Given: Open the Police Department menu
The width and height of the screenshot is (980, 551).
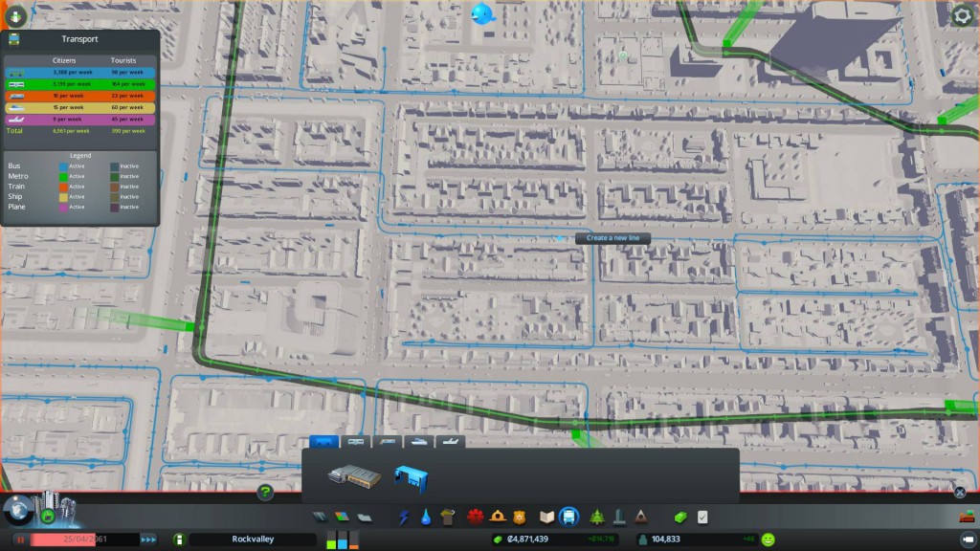Looking at the screenshot, I should [520, 517].
